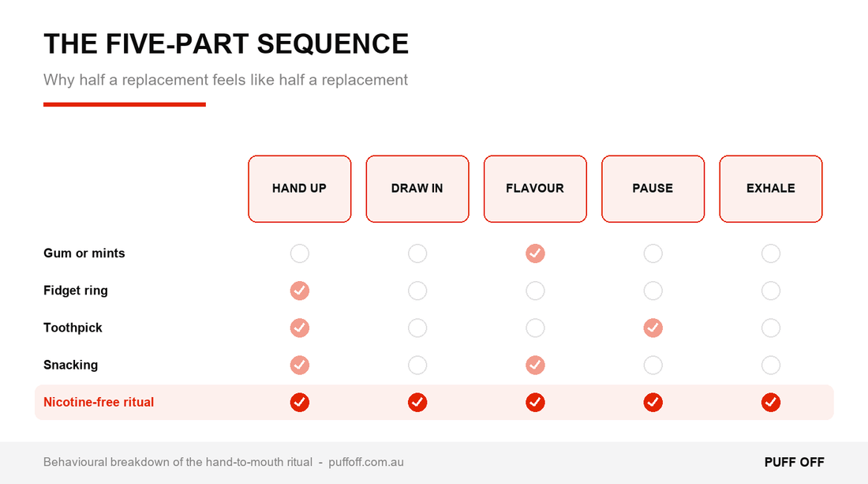Click the HAND UP header box
The width and height of the screenshot is (868, 484).
click(x=300, y=189)
